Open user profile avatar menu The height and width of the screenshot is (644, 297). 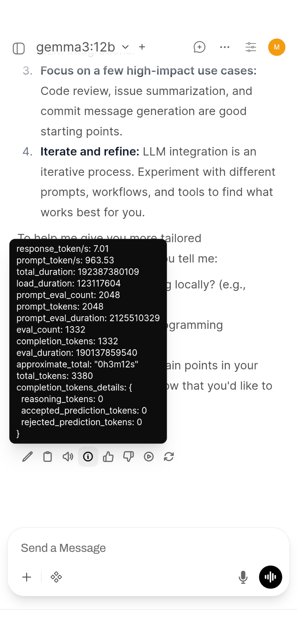tap(277, 47)
